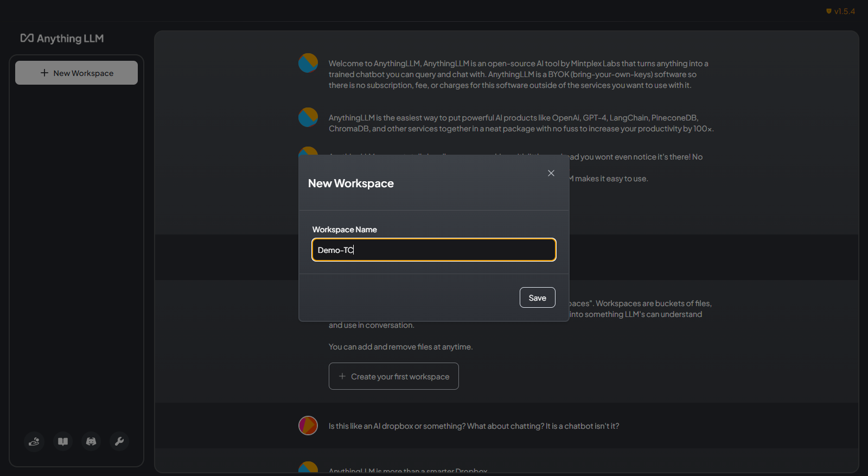The image size is (868, 476).
Task: Click the 'Welcome to AnythingLLM' message text
Action: pyautogui.click(x=519, y=74)
